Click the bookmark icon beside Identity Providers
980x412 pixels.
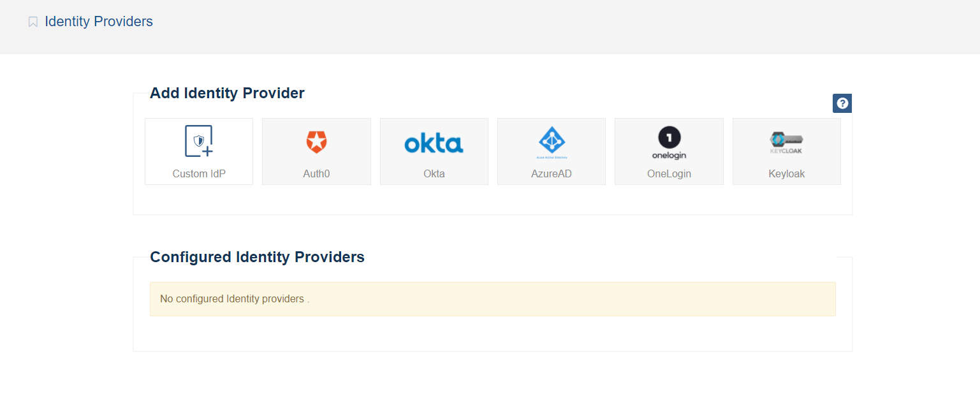pos(33,22)
